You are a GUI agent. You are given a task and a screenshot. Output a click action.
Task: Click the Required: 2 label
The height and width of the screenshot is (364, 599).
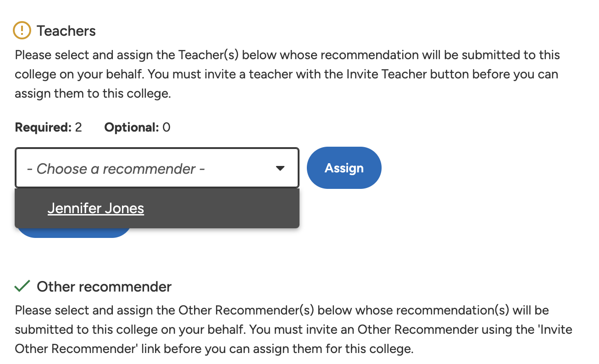point(48,127)
